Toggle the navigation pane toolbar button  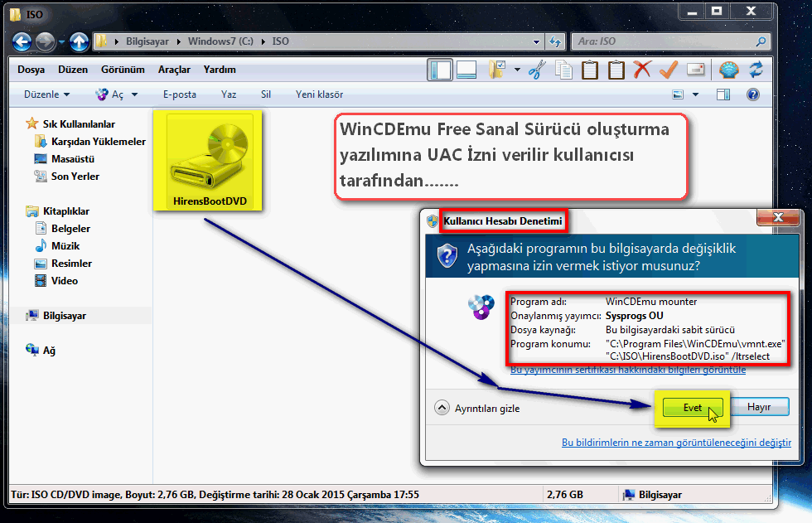440,70
